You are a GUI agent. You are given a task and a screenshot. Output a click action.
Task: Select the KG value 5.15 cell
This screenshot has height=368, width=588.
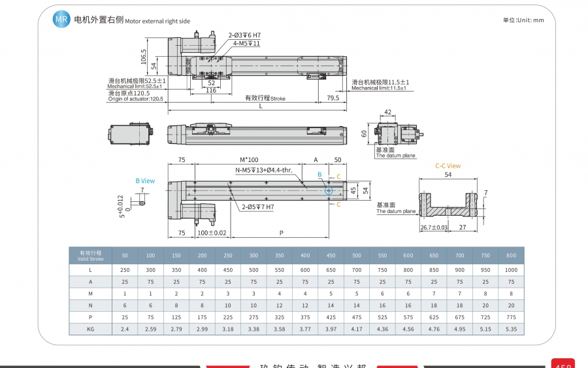[x=485, y=329]
